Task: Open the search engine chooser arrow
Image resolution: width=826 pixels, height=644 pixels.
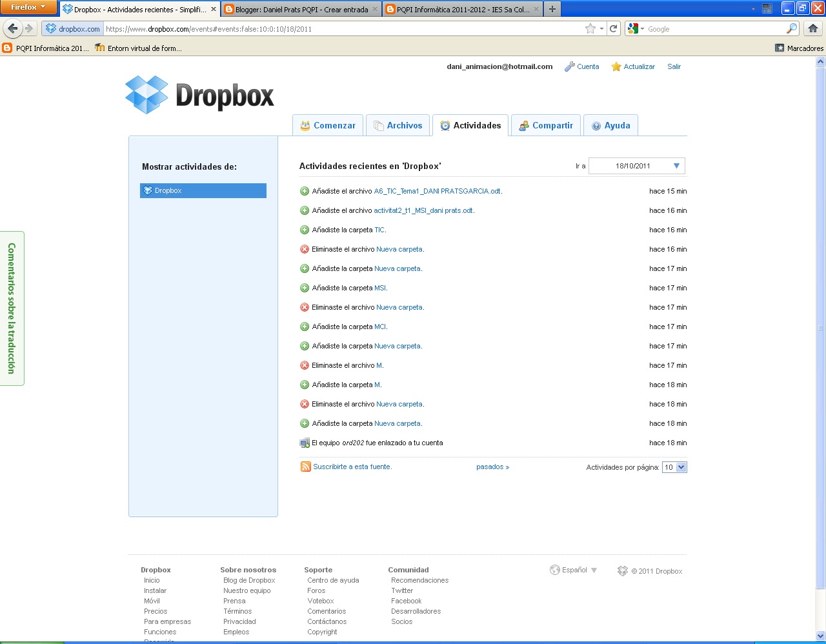Action: click(x=642, y=29)
